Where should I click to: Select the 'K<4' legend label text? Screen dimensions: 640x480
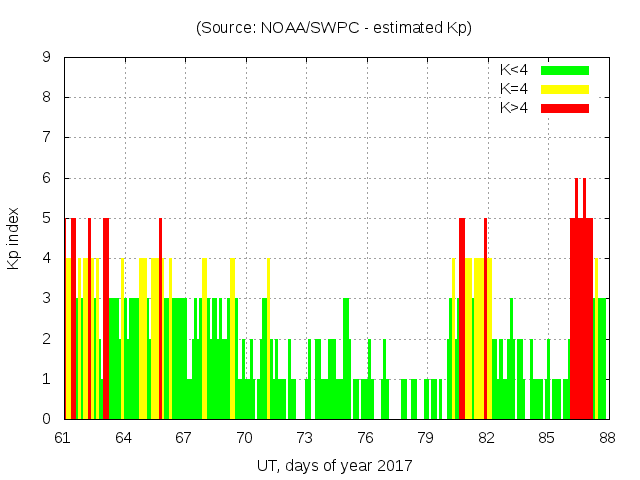pyautogui.click(x=514, y=70)
